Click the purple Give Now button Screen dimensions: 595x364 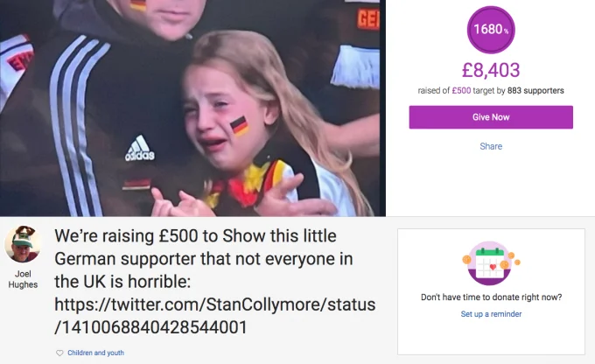(491, 117)
